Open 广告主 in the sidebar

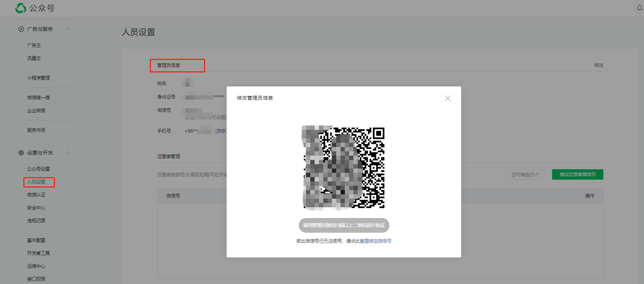pyautogui.click(x=34, y=45)
